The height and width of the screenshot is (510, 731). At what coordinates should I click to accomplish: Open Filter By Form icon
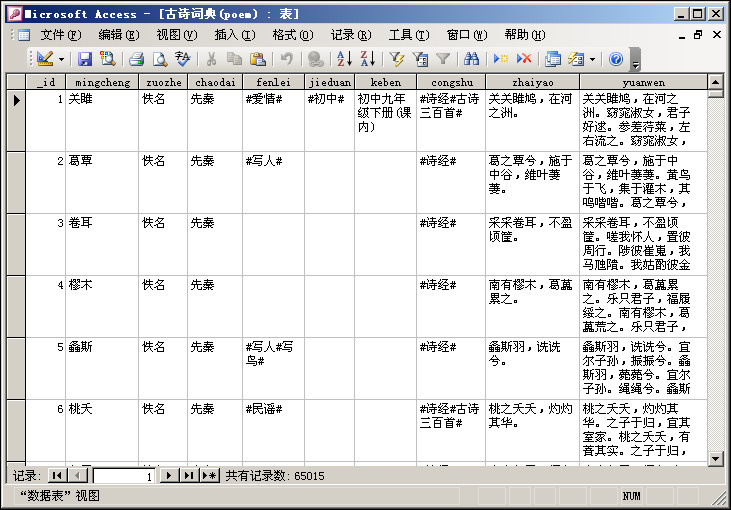tap(420, 59)
